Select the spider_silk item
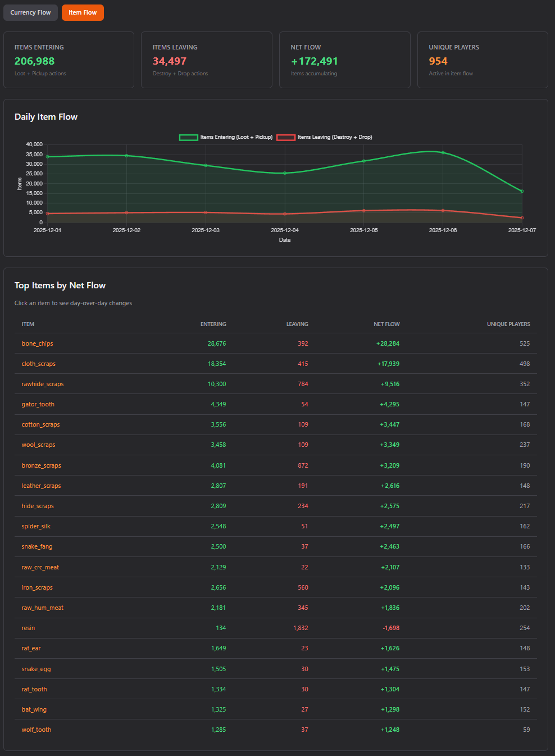Image resolution: width=555 pixels, height=756 pixels. coord(36,526)
